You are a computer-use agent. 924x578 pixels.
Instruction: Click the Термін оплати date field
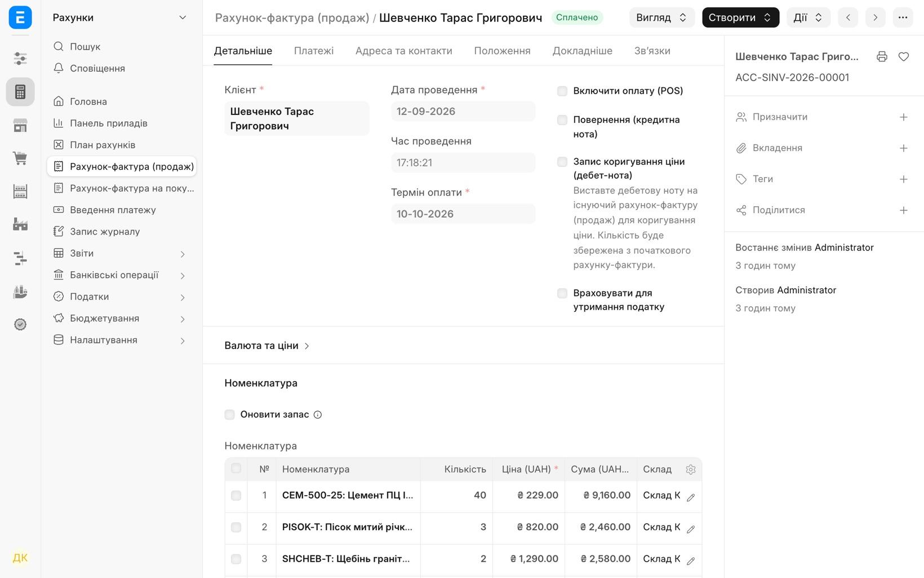coord(463,214)
